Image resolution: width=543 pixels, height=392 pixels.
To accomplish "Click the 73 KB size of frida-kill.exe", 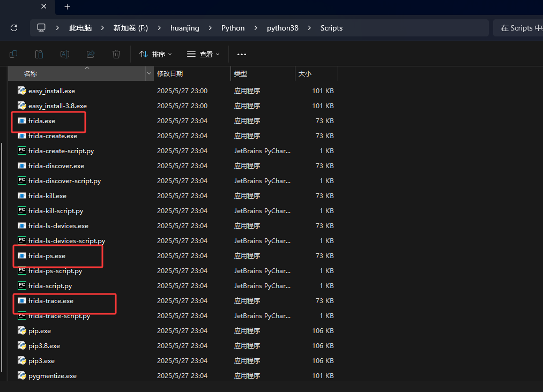I will pos(324,195).
